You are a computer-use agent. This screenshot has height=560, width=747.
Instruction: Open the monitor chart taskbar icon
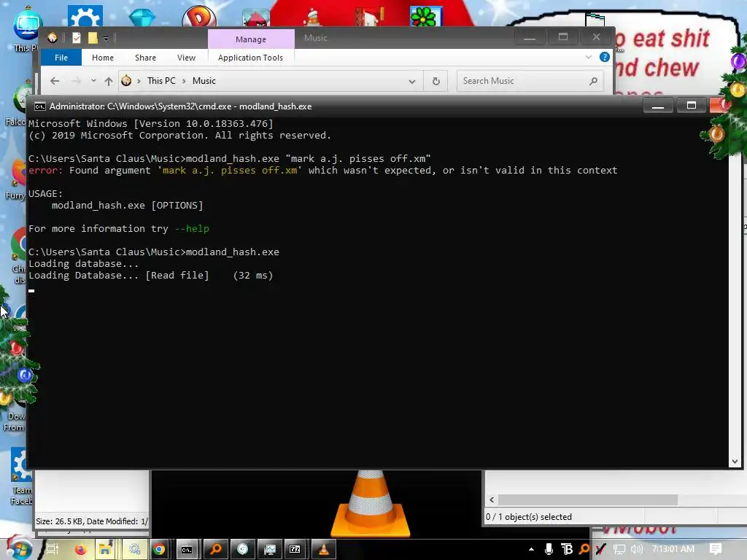(x=270, y=550)
